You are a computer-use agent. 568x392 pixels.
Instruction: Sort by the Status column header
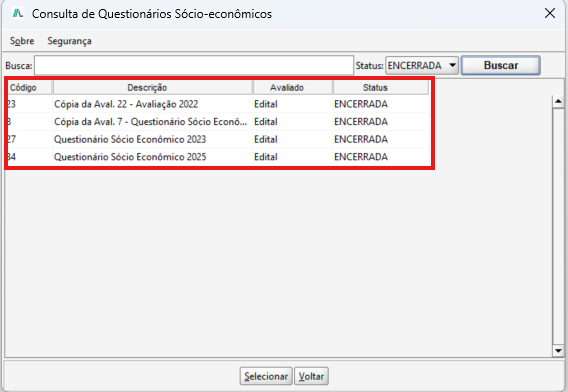[381, 88]
